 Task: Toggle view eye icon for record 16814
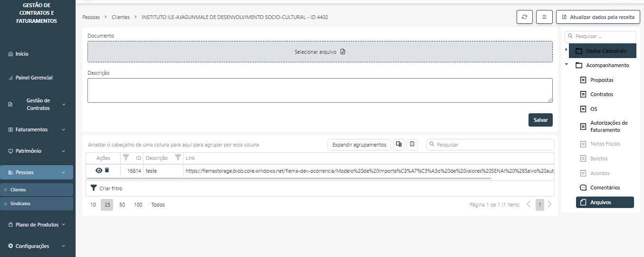click(99, 170)
